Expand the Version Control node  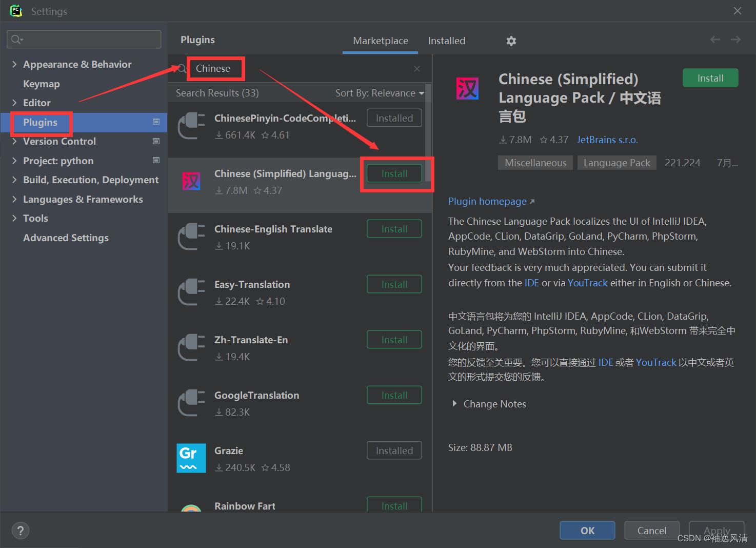pyautogui.click(x=14, y=141)
